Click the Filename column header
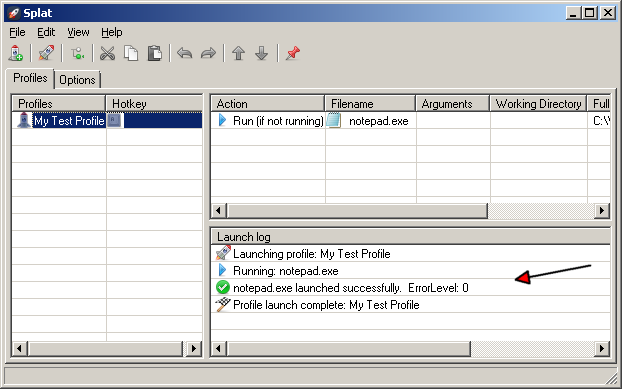 (x=370, y=103)
